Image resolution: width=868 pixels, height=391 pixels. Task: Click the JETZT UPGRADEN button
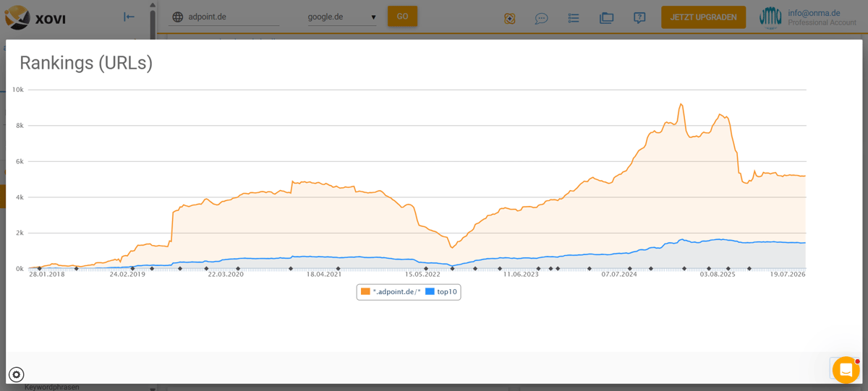pyautogui.click(x=703, y=17)
